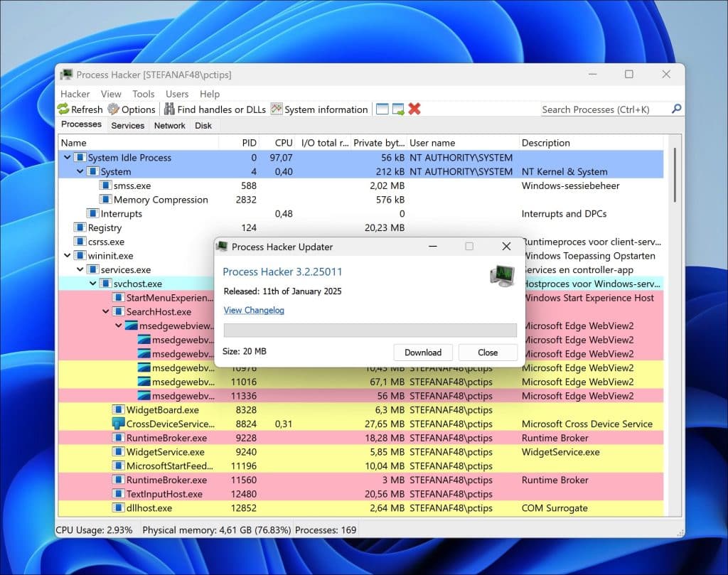This screenshot has height=575, width=728.
Task: Click the CrossDeviceService process icon
Action: [119, 424]
